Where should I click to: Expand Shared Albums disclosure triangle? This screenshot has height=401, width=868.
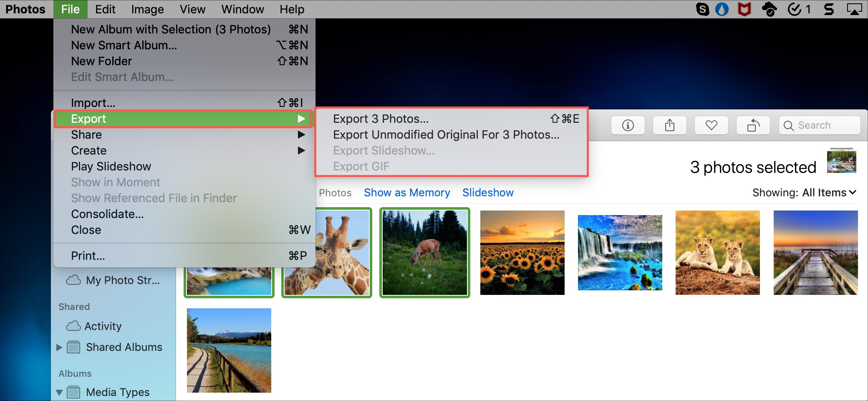point(59,347)
